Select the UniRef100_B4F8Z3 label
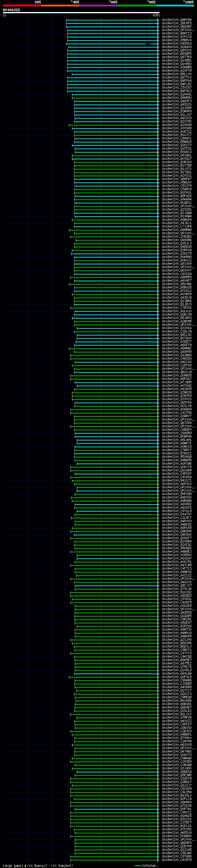Image resolution: width=197 pixels, height=868 pixels. (177, 91)
